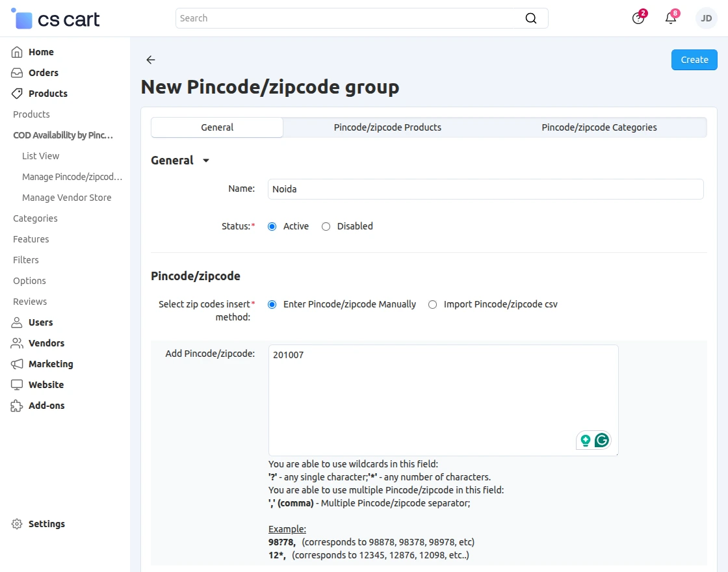Select Enter Pincode/zipcode Manually option

coord(272,304)
